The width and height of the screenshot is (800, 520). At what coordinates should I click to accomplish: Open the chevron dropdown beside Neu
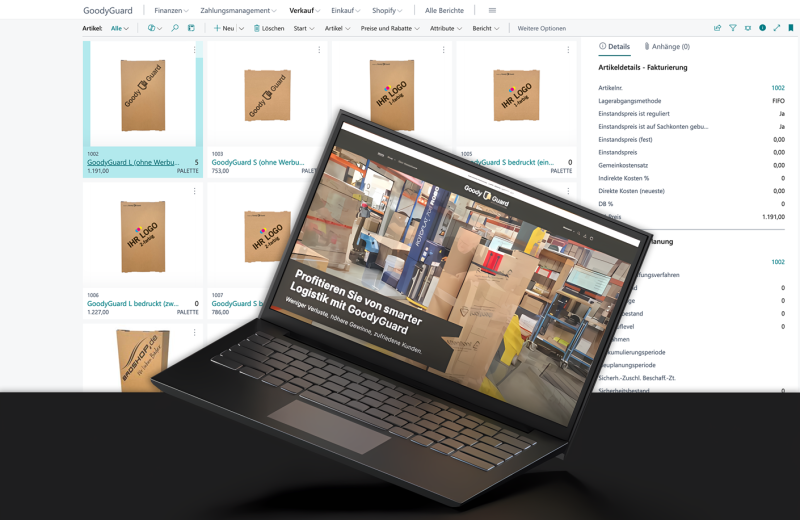pos(241,29)
